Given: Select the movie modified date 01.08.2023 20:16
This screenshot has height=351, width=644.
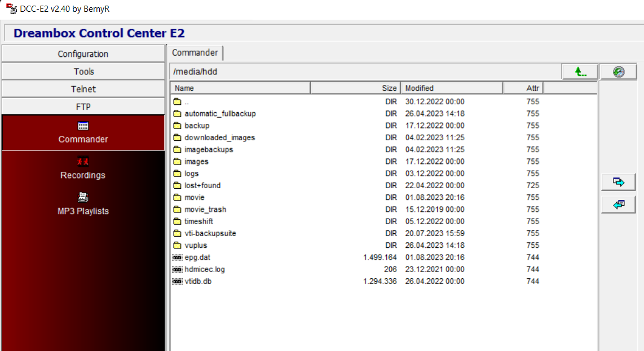Looking at the screenshot, I should 435,197.
